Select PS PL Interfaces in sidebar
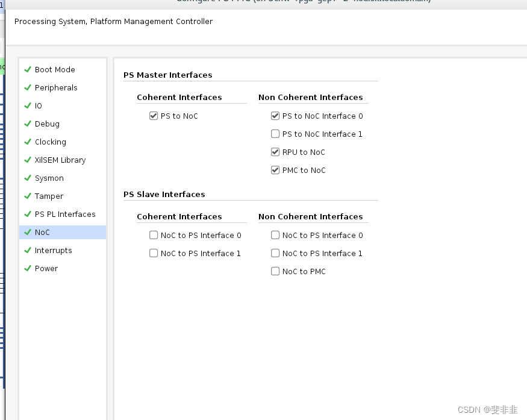This screenshot has width=527, height=420. (x=65, y=215)
